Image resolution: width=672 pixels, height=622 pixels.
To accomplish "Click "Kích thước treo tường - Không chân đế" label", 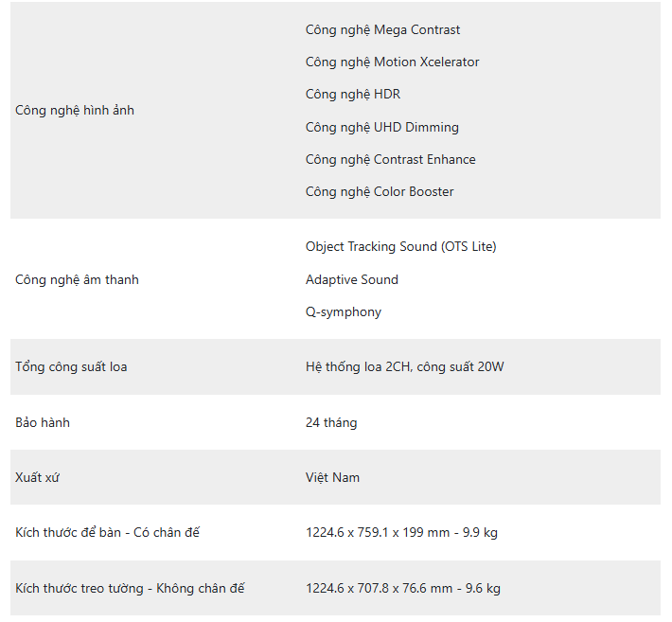I will coord(130,589).
